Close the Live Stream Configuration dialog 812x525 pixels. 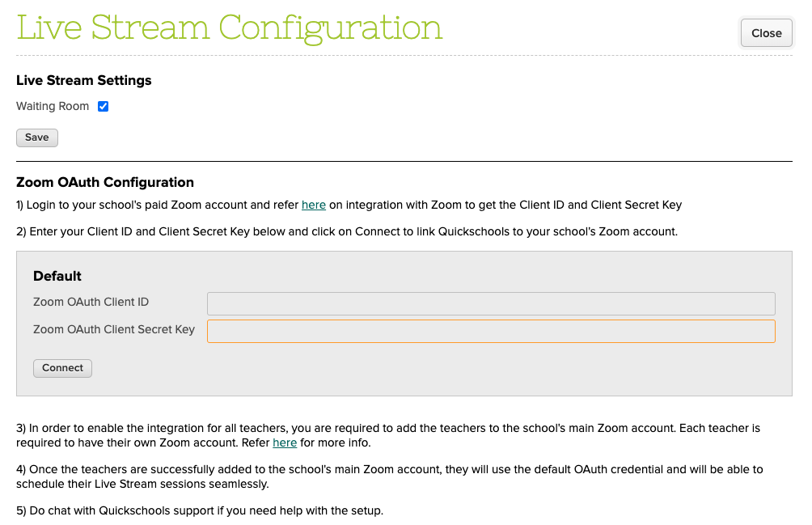point(766,33)
